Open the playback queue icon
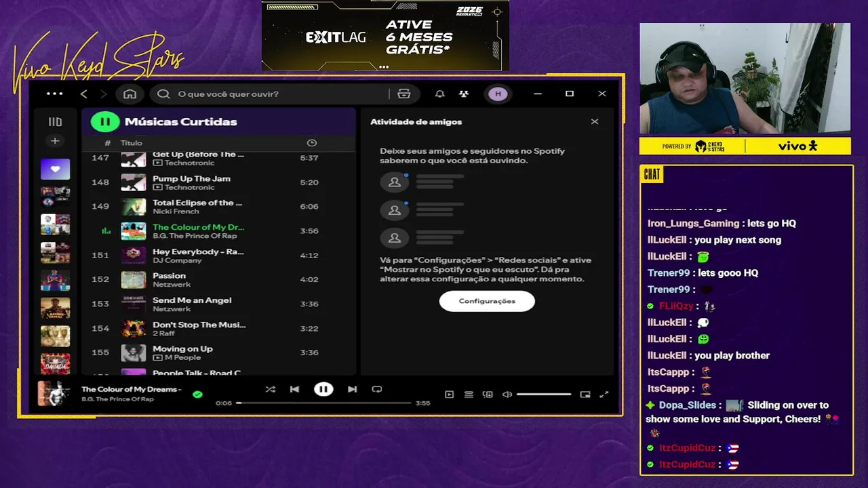The height and width of the screenshot is (488, 868). click(469, 394)
